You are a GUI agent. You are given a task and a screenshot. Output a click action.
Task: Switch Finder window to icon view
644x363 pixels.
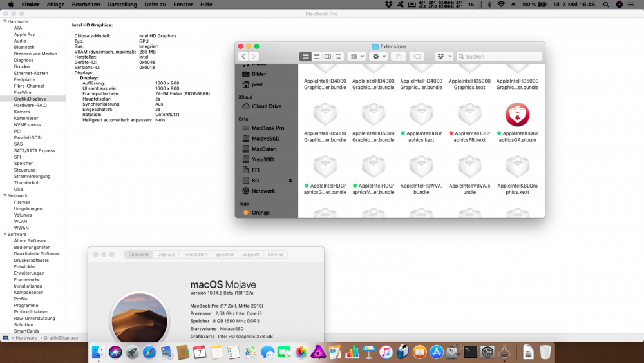point(305,56)
